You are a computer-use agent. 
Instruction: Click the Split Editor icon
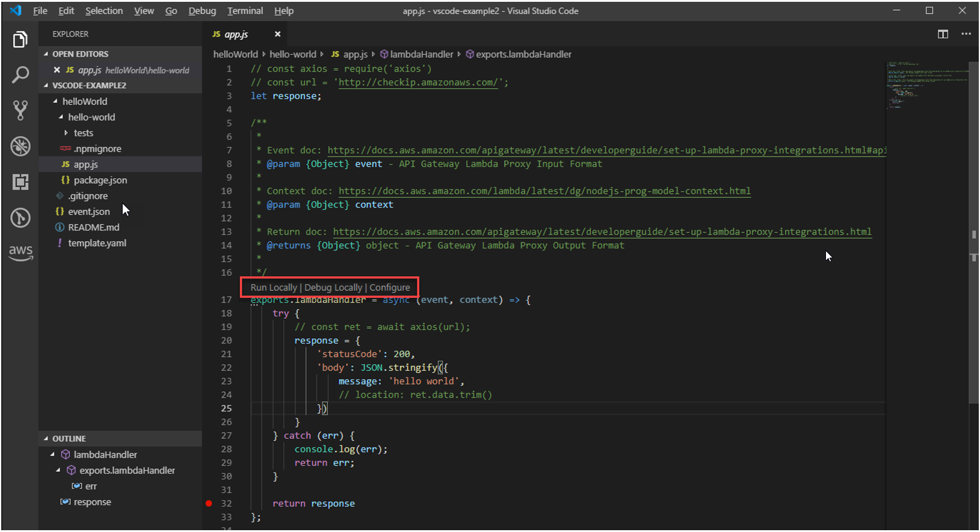pos(943,34)
